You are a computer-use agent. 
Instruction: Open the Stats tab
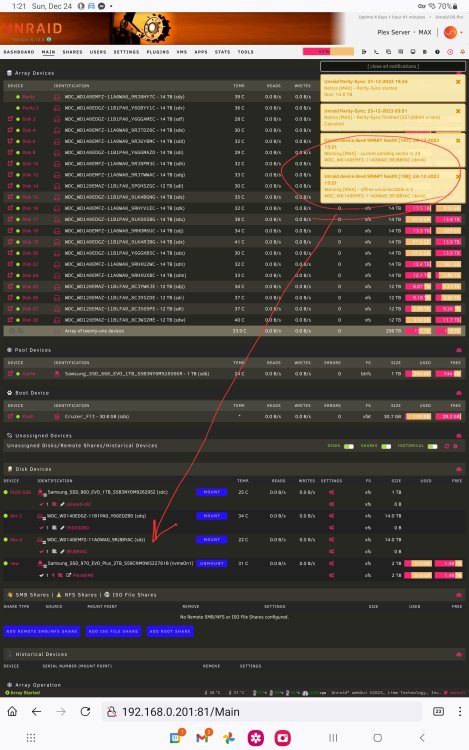222,52
